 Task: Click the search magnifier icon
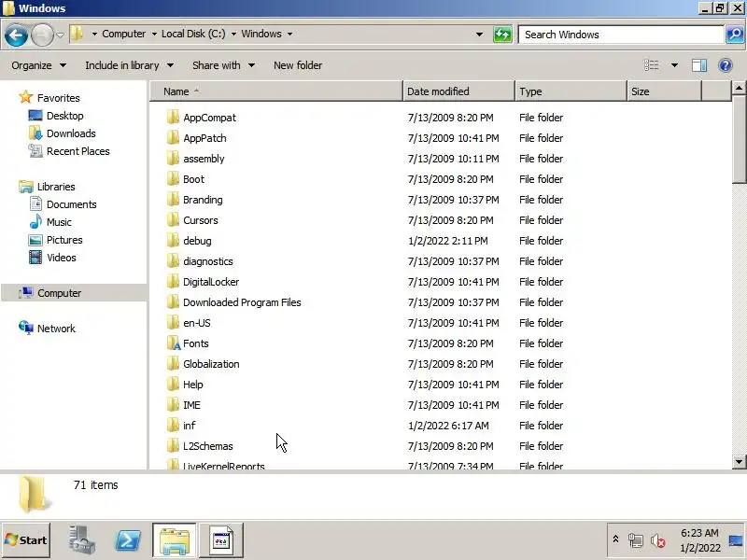coord(736,35)
